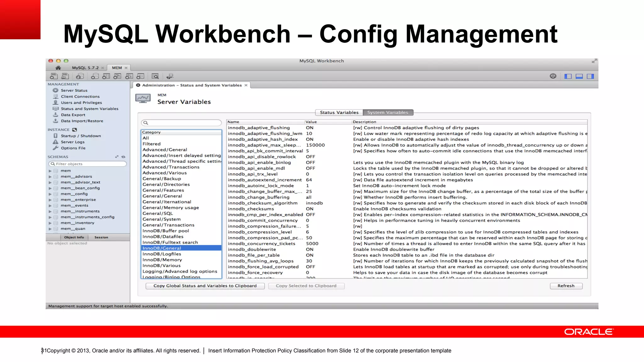Click the Filter objects schema field
This screenshot has height=362, width=644.
[88, 164]
